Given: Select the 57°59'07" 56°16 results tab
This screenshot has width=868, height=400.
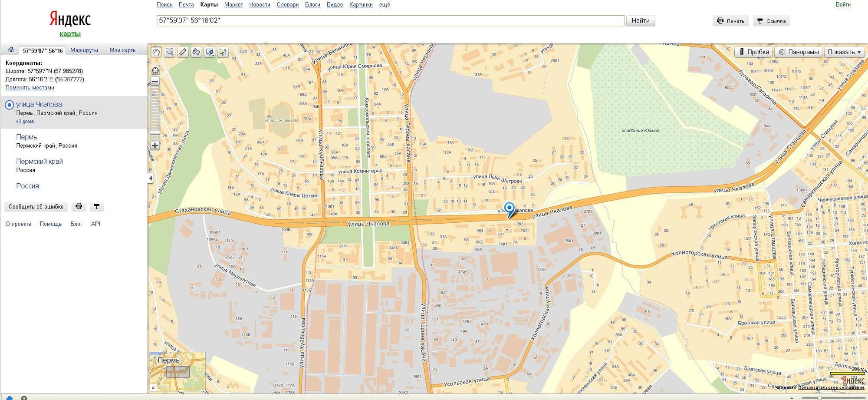Looking at the screenshot, I should tap(43, 51).
